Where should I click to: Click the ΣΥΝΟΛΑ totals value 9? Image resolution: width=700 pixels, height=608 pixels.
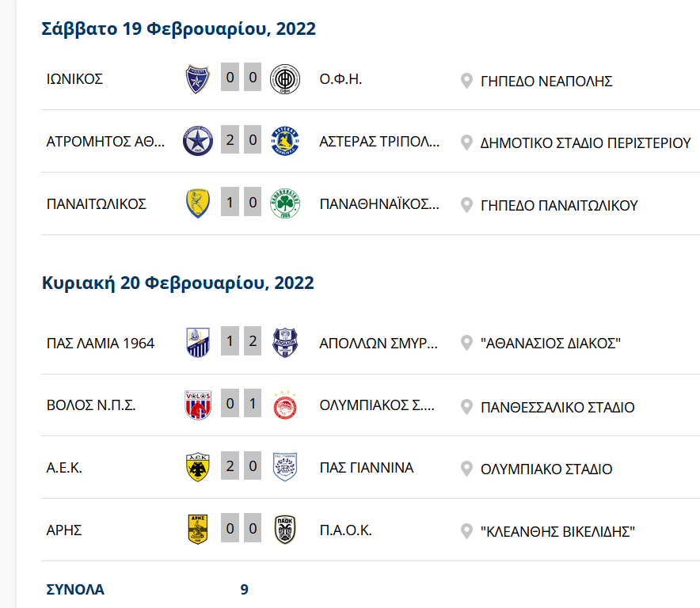[x=245, y=590]
